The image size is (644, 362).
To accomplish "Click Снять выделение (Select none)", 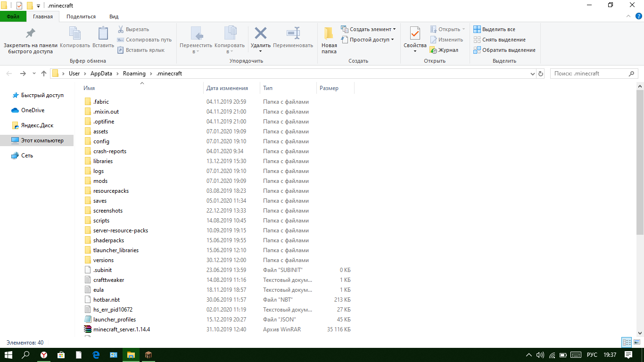I will click(x=499, y=40).
